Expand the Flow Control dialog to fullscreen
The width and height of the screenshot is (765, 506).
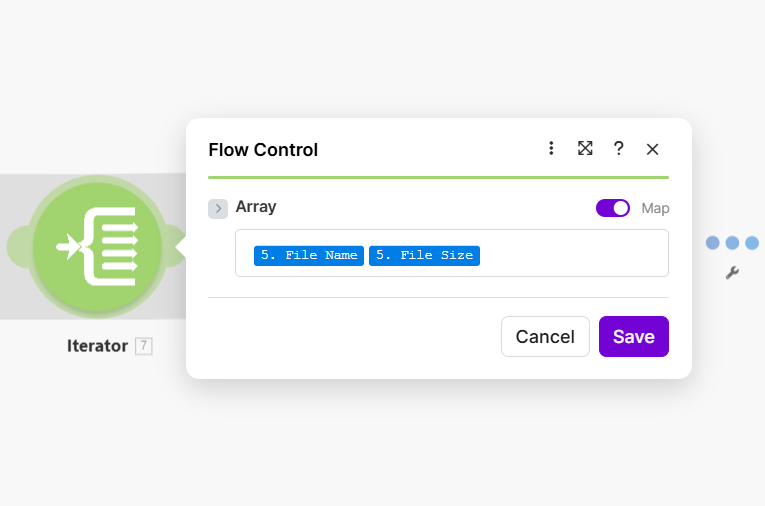click(585, 149)
